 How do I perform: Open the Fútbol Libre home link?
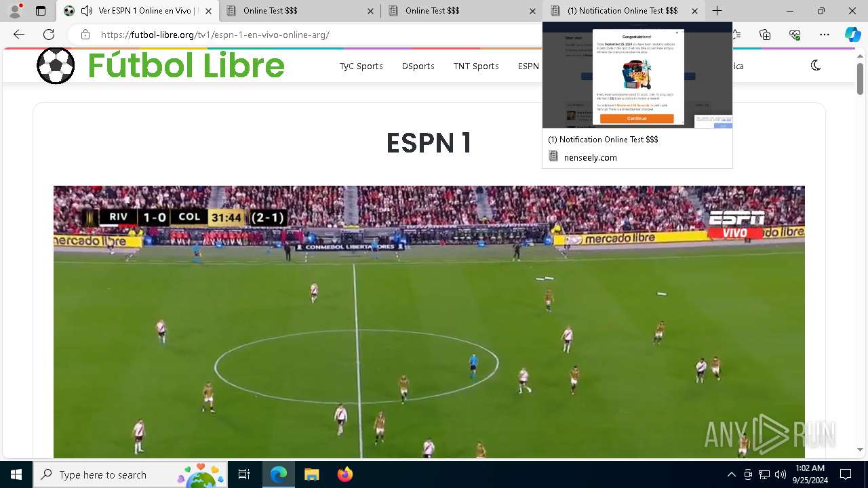tap(186, 66)
